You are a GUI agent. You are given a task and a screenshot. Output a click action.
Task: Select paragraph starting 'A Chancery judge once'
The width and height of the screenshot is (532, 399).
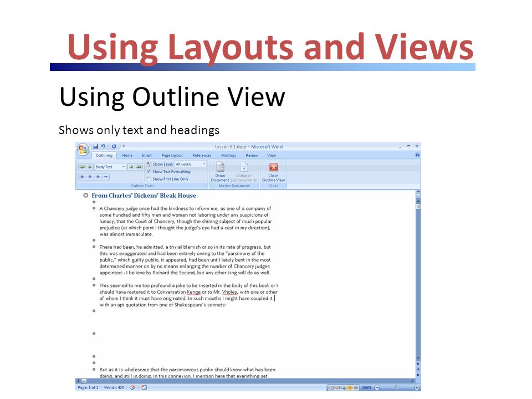(186, 221)
